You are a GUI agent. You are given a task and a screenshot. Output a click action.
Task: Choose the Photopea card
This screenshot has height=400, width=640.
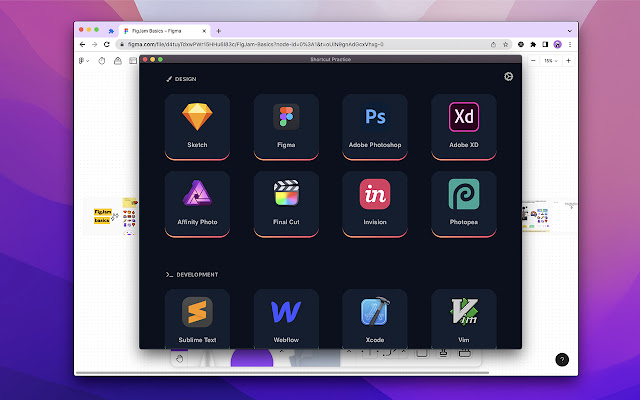[464, 204]
